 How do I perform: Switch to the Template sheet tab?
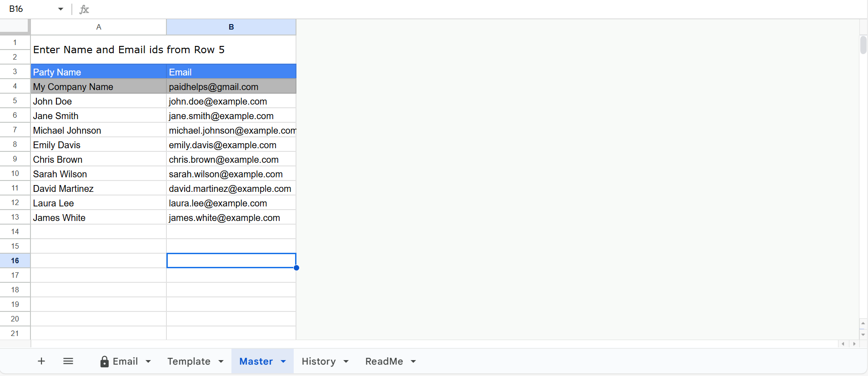point(189,361)
